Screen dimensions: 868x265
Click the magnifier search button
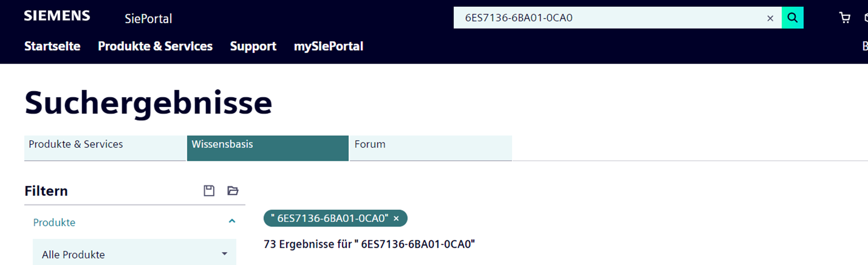tap(792, 18)
